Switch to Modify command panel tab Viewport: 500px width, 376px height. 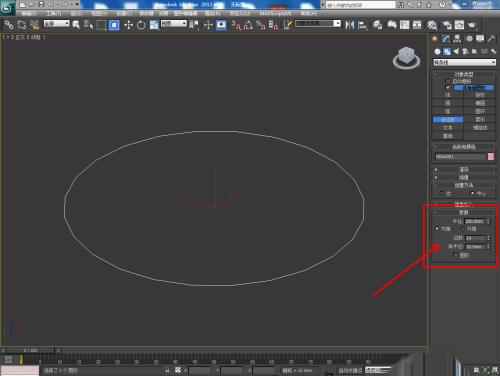[x=446, y=39]
